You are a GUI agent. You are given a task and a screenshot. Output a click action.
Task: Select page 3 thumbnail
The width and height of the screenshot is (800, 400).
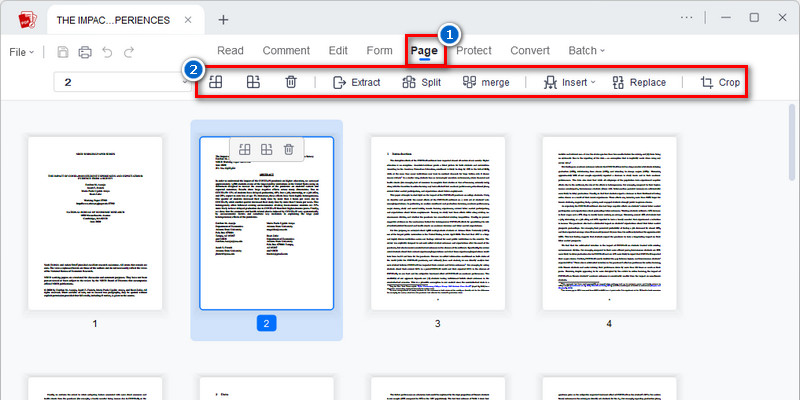coord(438,223)
